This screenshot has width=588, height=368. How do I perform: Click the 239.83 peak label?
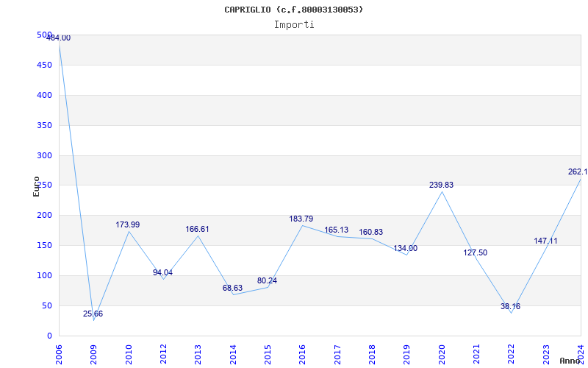click(x=442, y=185)
